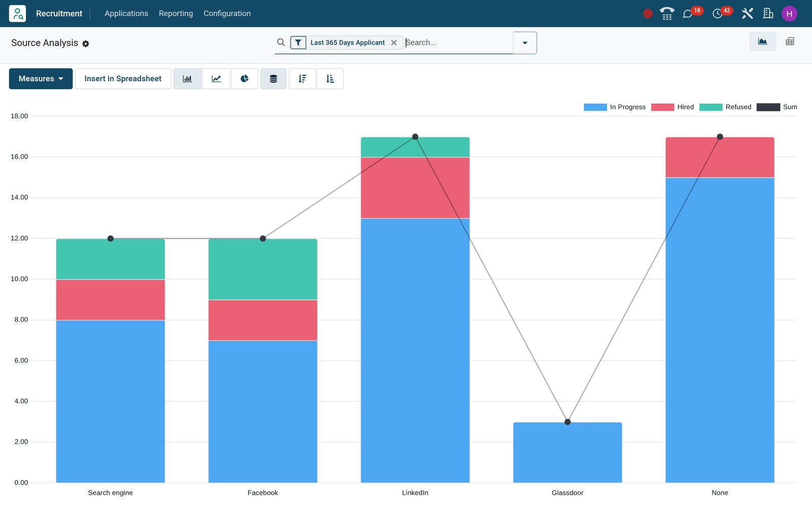Image resolution: width=812 pixels, height=508 pixels.
Task: Sort chart in ascending order
Action: point(330,79)
